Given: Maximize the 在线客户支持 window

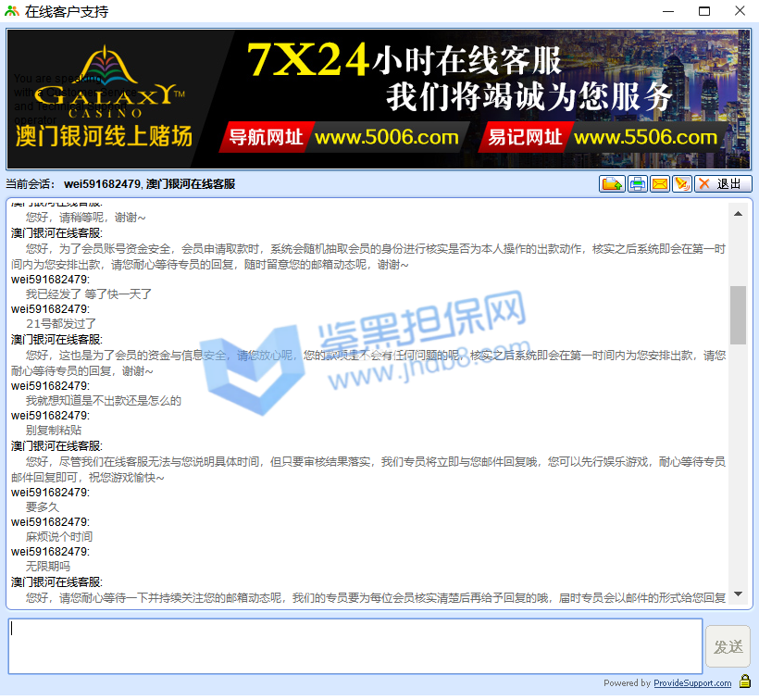Looking at the screenshot, I should coord(703,11).
